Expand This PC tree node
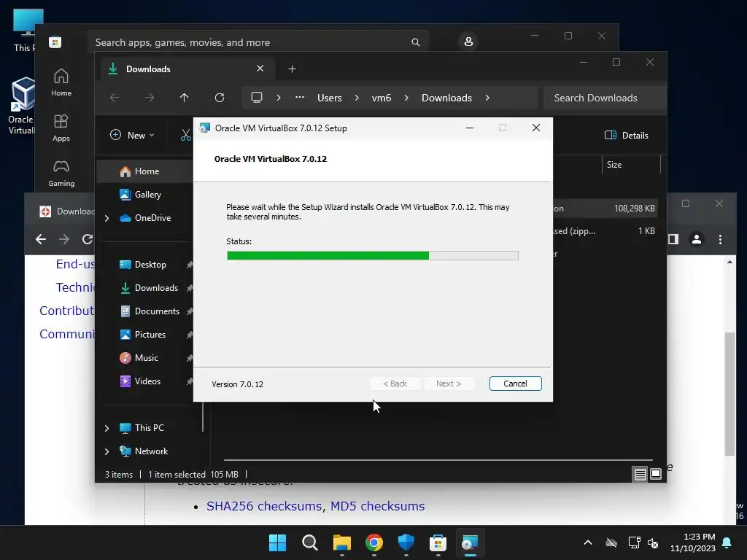Screen dimensions: 747x560 pos(107,428)
